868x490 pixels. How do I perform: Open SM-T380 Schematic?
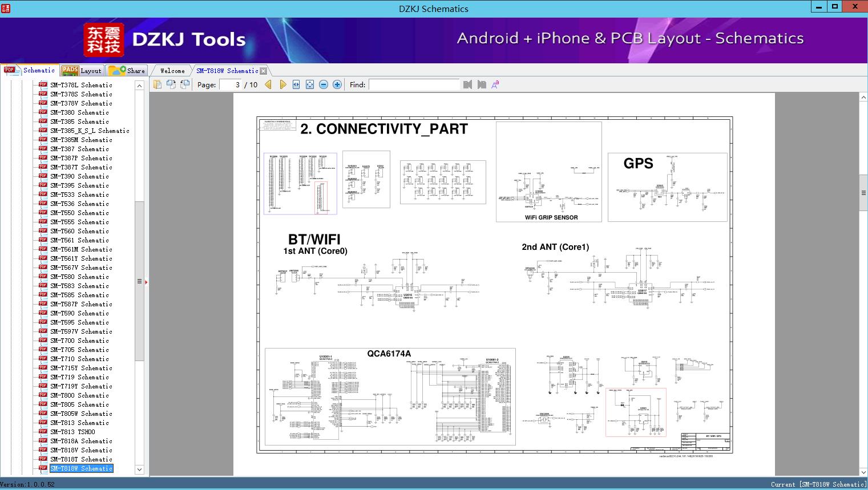(x=79, y=112)
